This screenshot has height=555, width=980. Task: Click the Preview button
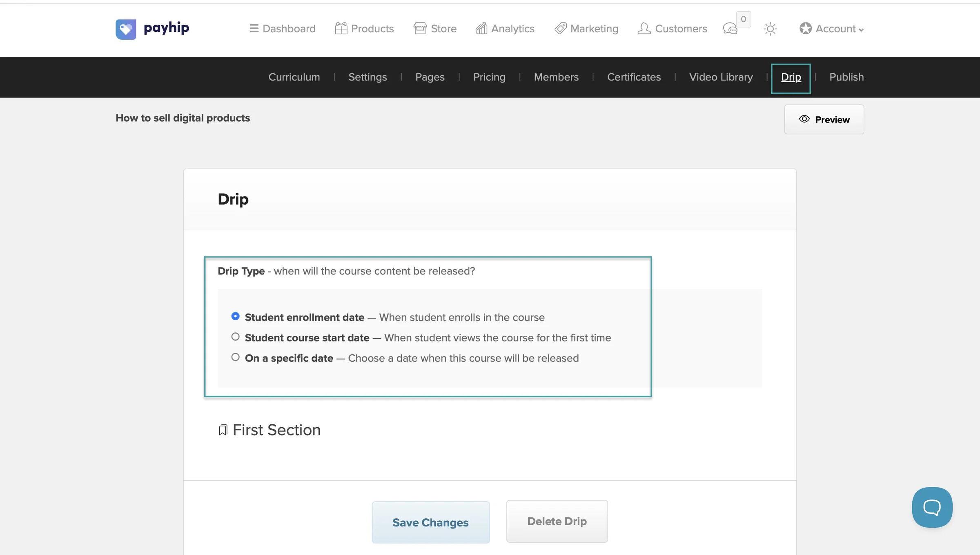click(x=824, y=119)
